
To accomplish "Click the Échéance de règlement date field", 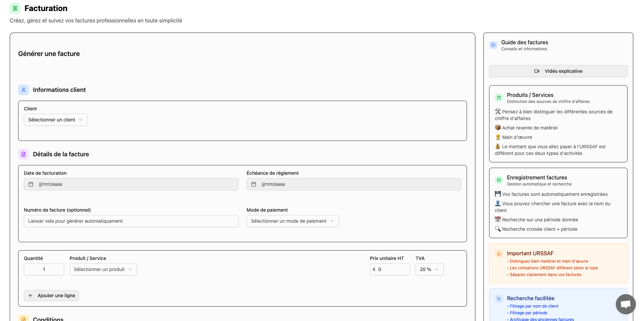I will [x=354, y=184].
